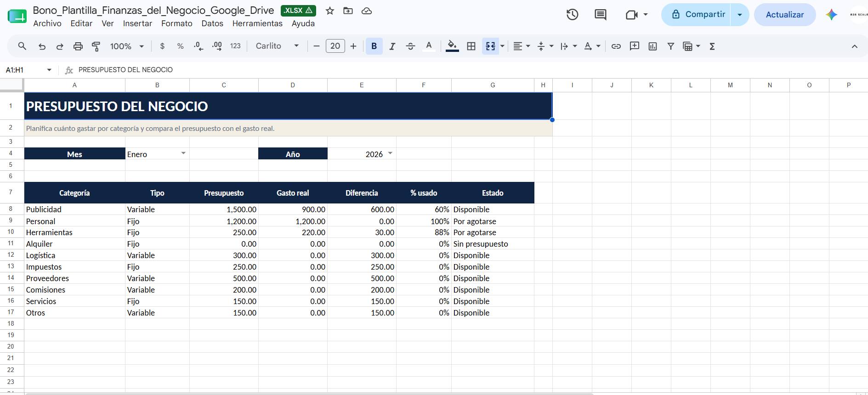Move document to a folder
This screenshot has height=395, width=868.
point(348,11)
